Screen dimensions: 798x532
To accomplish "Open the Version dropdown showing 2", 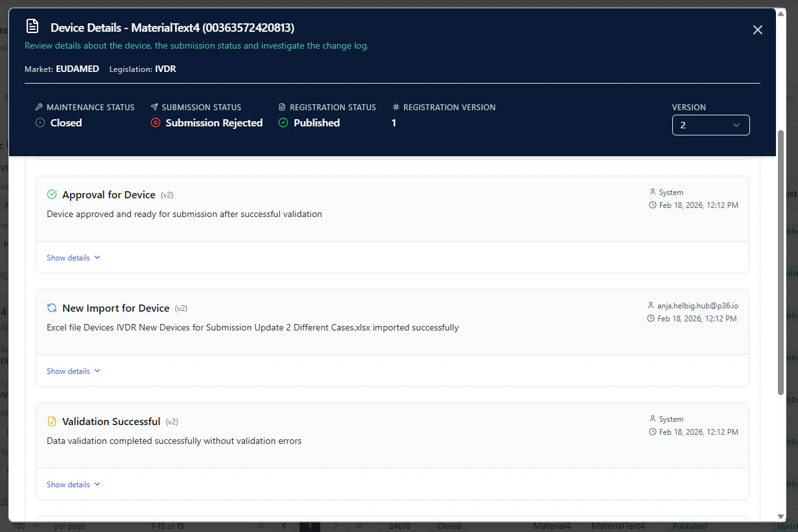I will point(710,124).
